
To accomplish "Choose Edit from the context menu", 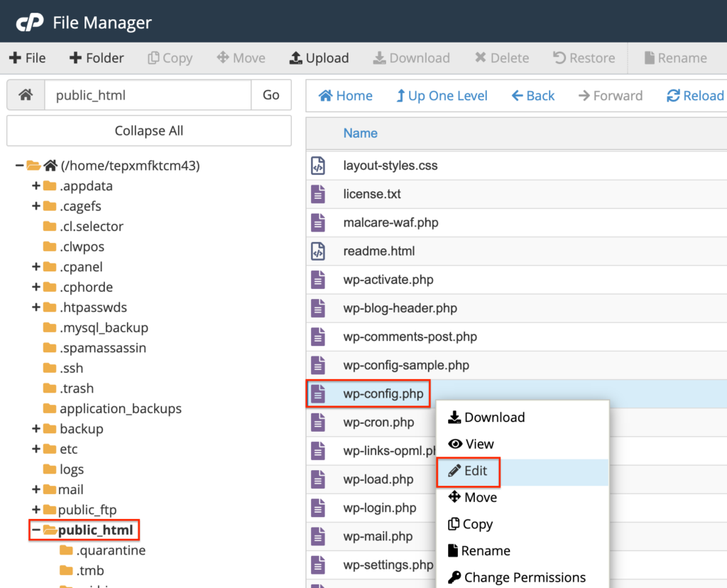I will tap(523, 471).
